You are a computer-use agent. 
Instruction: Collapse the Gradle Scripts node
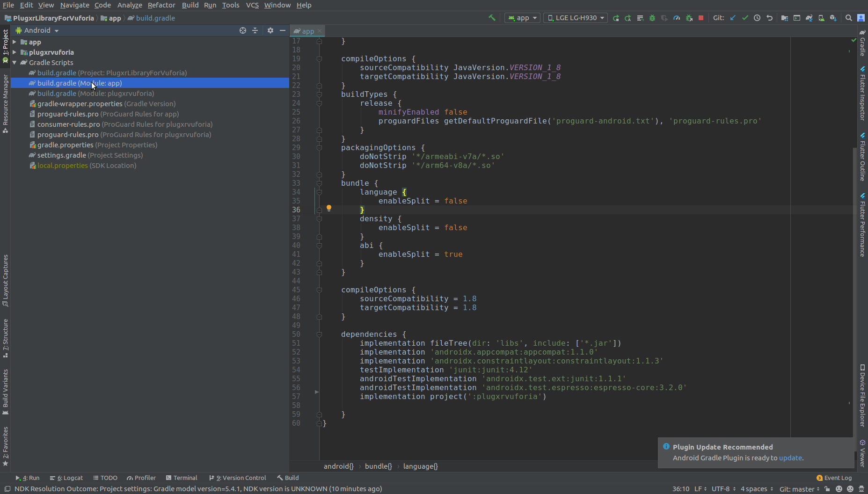coord(15,63)
